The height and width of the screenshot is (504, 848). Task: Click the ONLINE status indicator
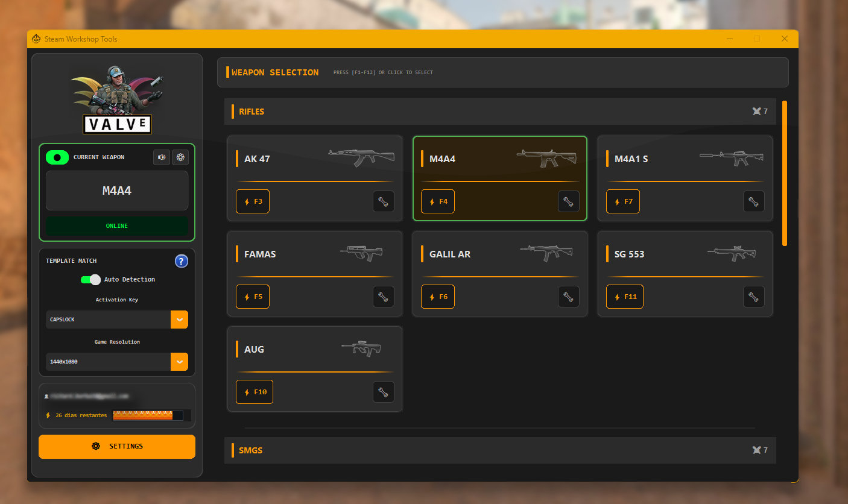coord(116,225)
